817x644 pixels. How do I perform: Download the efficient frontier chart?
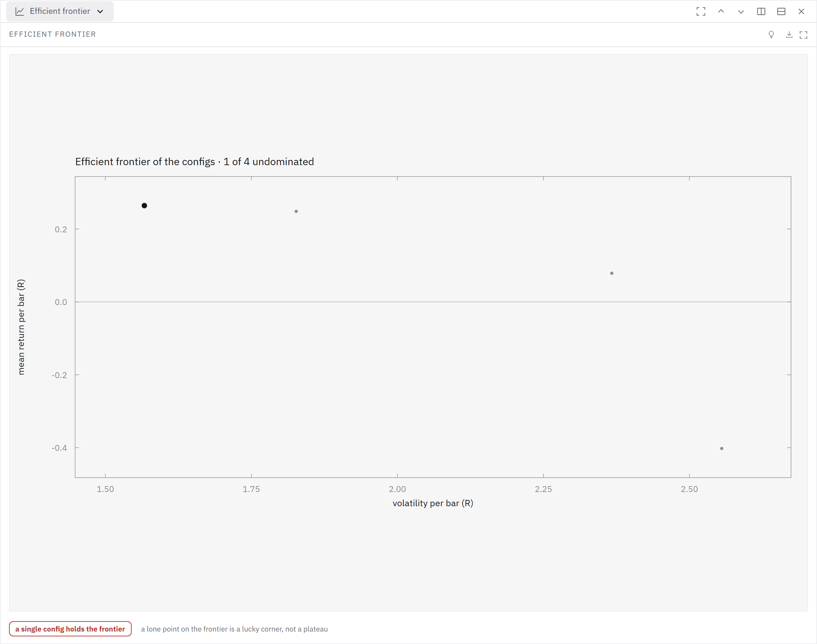point(789,35)
